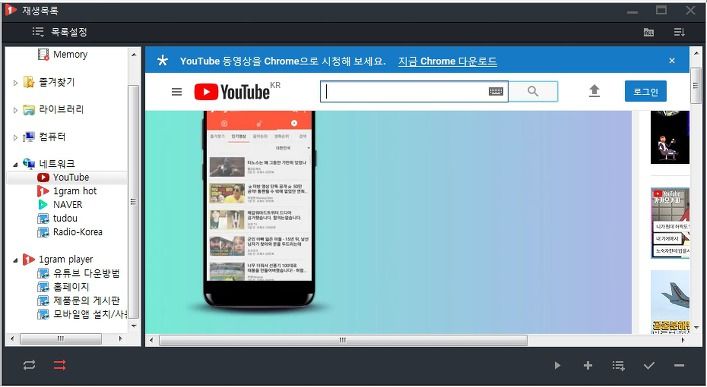
Task: Focus the YouTube search input field
Action: 406,92
